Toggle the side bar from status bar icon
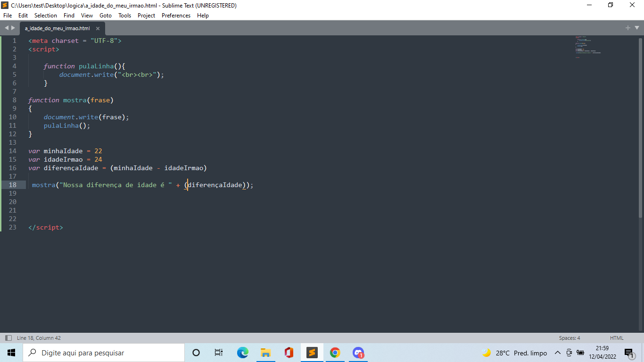 coord(8,338)
